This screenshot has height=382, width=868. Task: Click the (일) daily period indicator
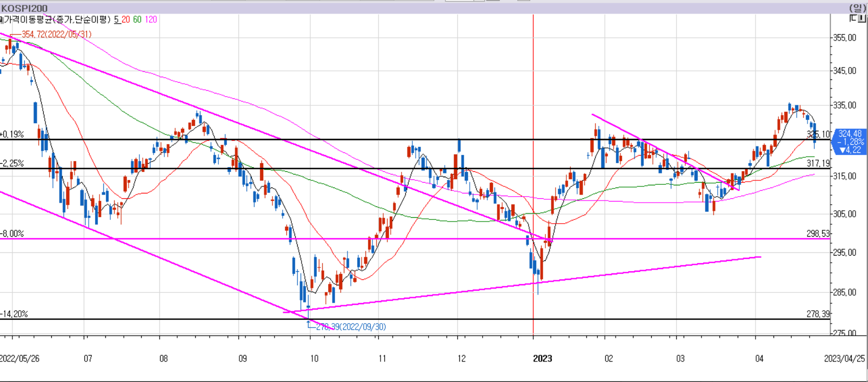click(x=857, y=8)
